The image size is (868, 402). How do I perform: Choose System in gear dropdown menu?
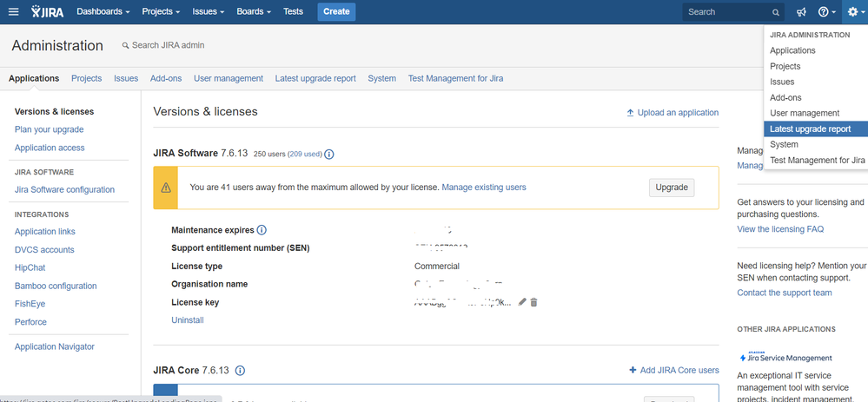816,144
